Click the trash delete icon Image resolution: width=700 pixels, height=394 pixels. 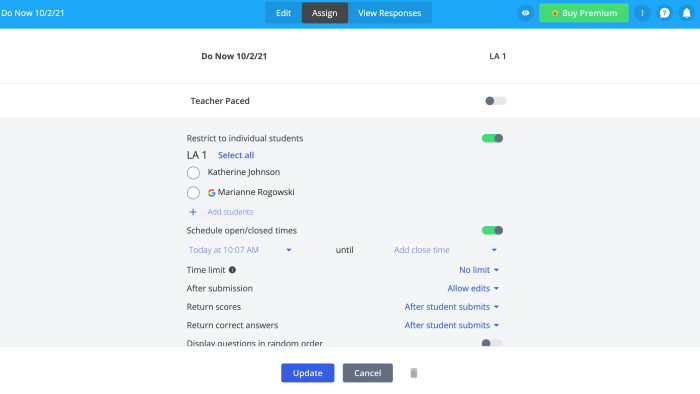tap(414, 373)
